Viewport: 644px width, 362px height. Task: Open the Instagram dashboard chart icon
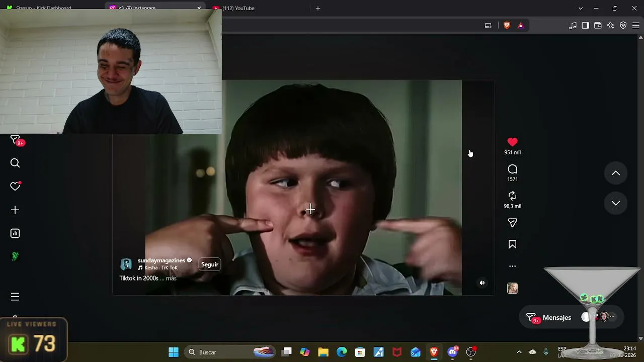point(15,233)
